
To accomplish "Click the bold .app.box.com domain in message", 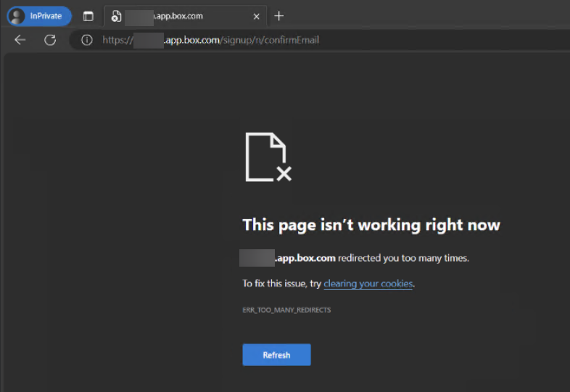I will [x=305, y=258].
